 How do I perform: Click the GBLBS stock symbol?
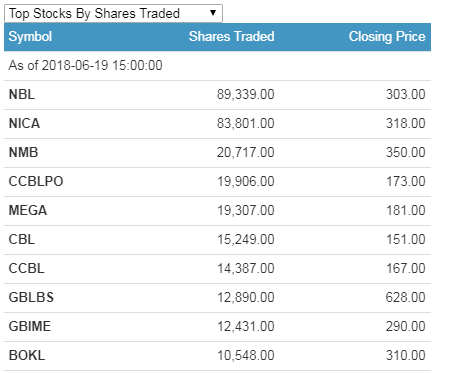click(31, 297)
